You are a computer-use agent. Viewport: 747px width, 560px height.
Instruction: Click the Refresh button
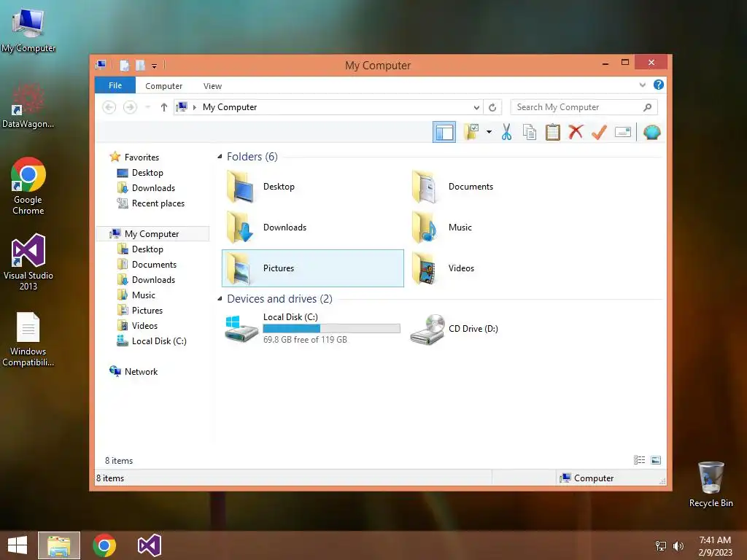click(x=492, y=107)
